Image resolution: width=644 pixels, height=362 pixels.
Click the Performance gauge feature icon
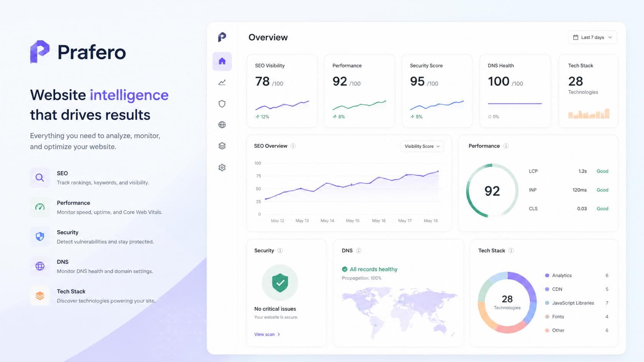40,207
